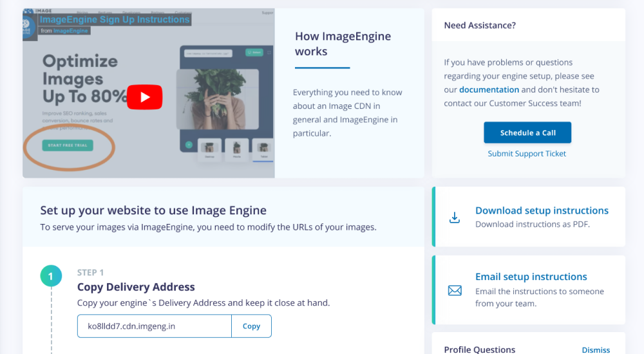
Task: Click the ImageEngine channel avatar on the video
Action: pyautogui.click(x=29, y=26)
